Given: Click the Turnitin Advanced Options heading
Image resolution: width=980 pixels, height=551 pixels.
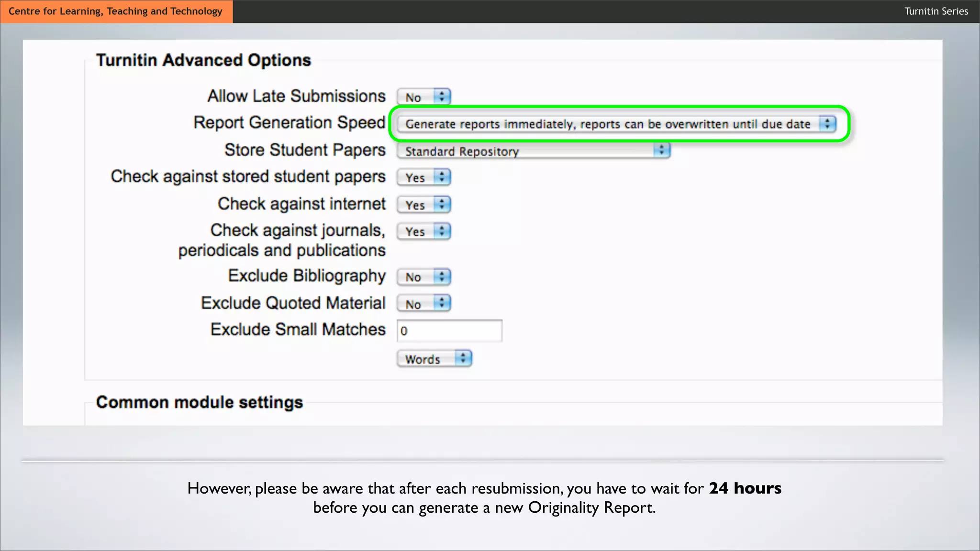Looking at the screenshot, I should [x=203, y=60].
